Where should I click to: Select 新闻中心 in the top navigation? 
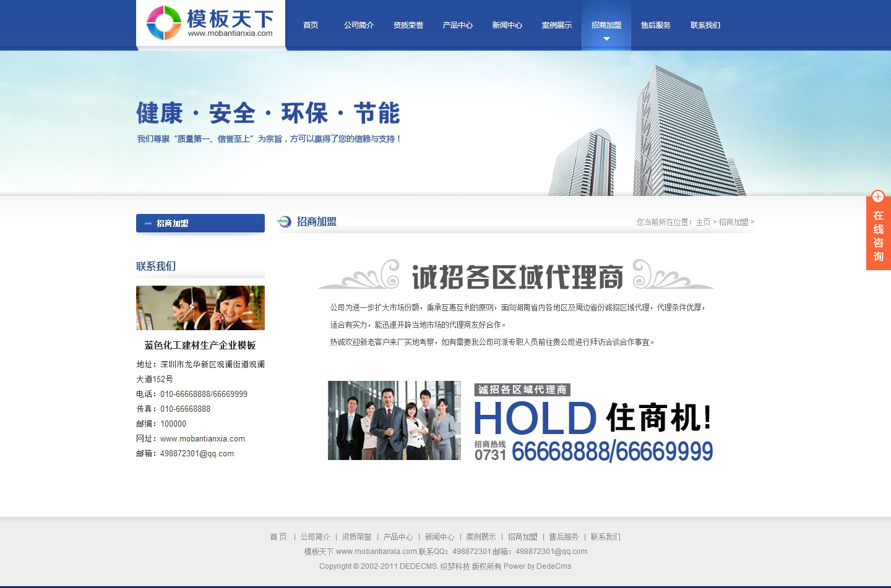click(x=507, y=25)
